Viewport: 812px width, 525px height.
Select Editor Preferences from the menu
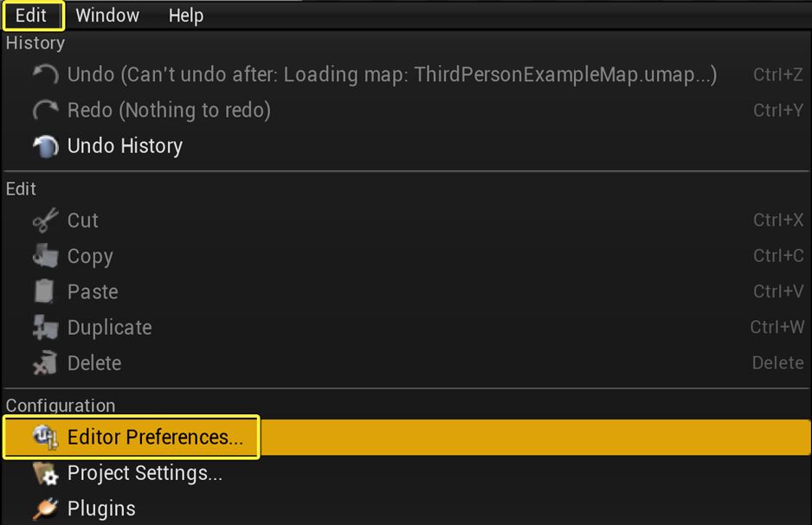click(156, 437)
